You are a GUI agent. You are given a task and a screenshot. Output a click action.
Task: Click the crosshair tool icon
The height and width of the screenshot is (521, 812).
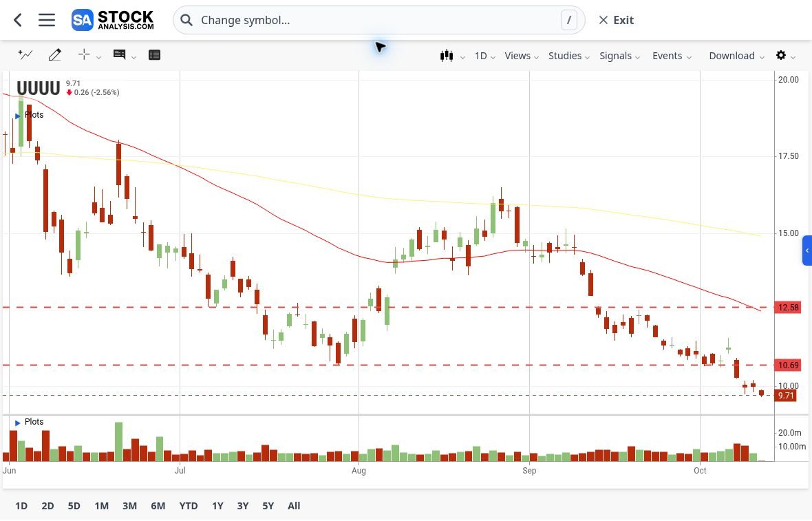pos(84,54)
